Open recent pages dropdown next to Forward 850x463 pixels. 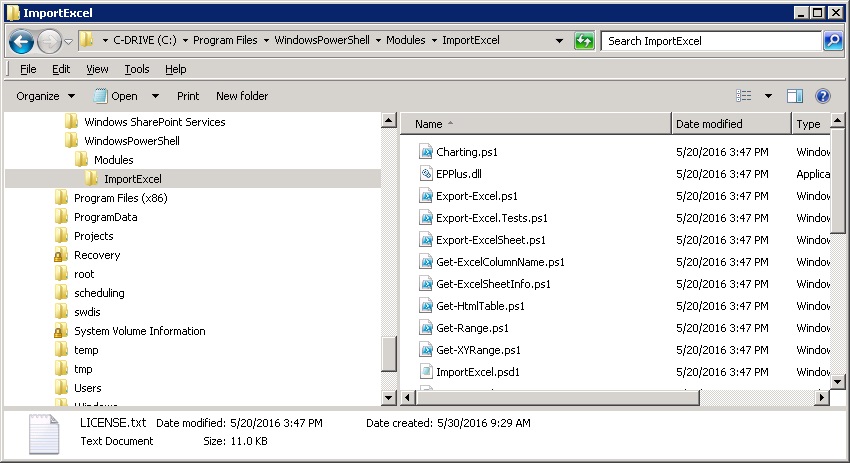click(x=68, y=41)
